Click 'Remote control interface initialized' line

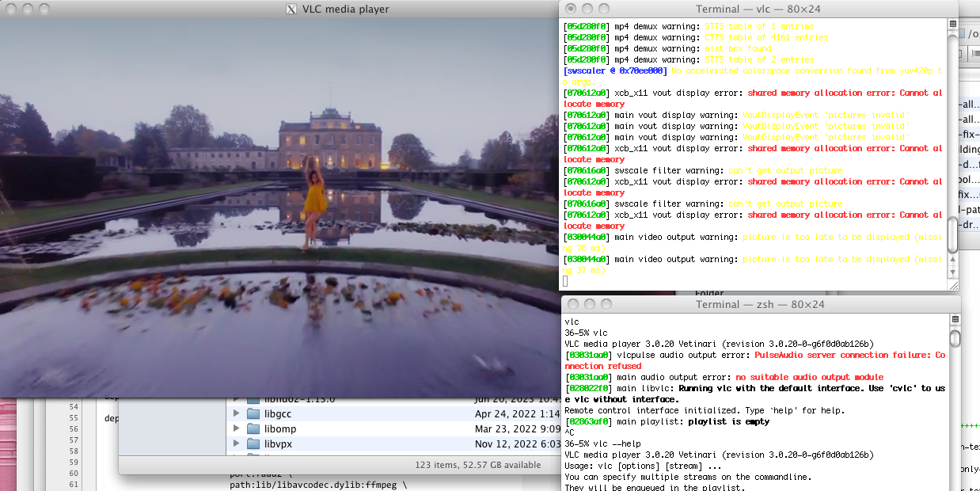705,411
